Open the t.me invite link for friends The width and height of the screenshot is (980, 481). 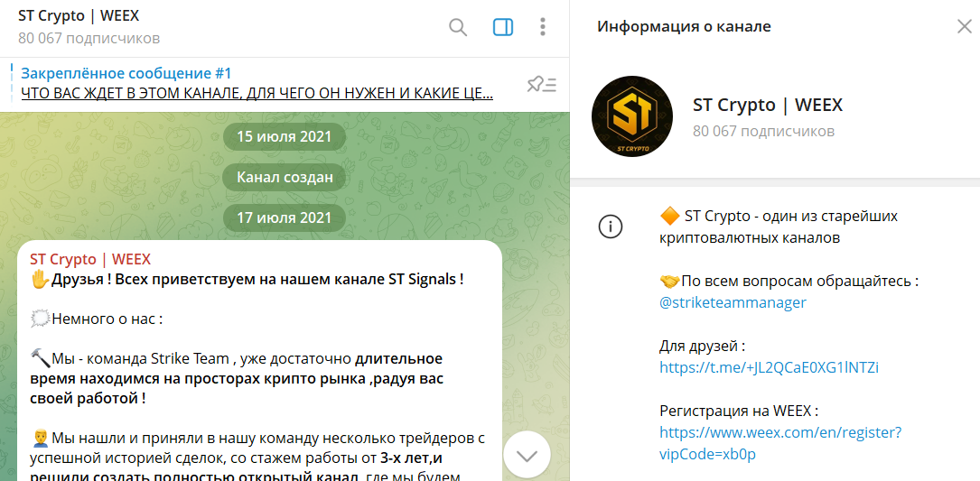click(769, 367)
